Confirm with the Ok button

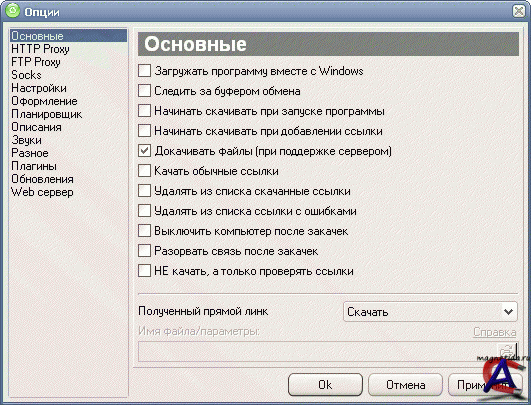325,385
